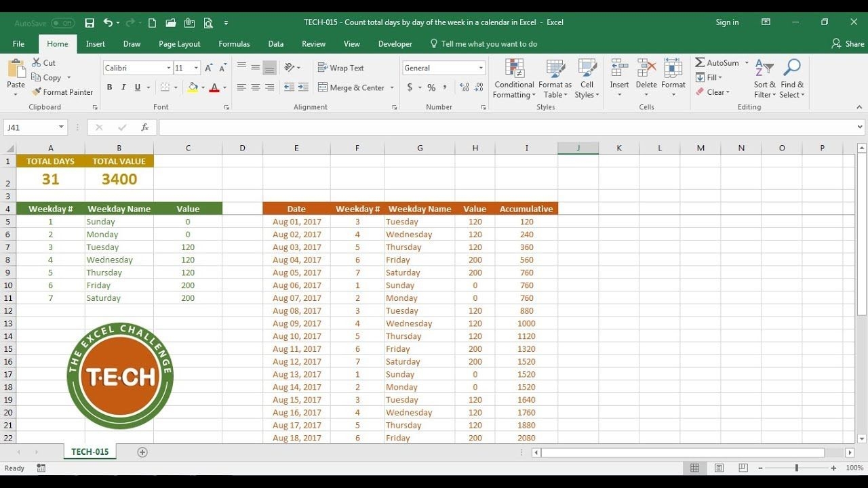
Task: Click the Save icon in Quick Access toolbar
Action: point(90,22)
